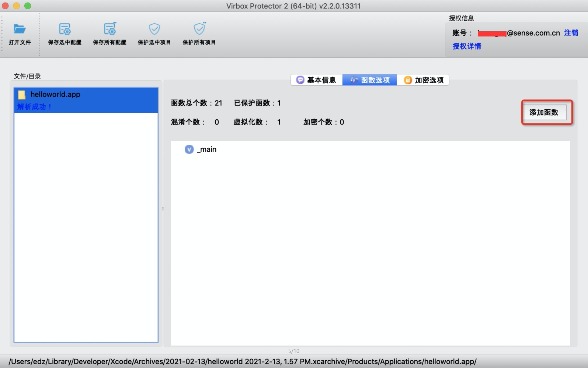Open the 加密选项 tab
This screenshot has height=368, width=588.
(423, 80)
